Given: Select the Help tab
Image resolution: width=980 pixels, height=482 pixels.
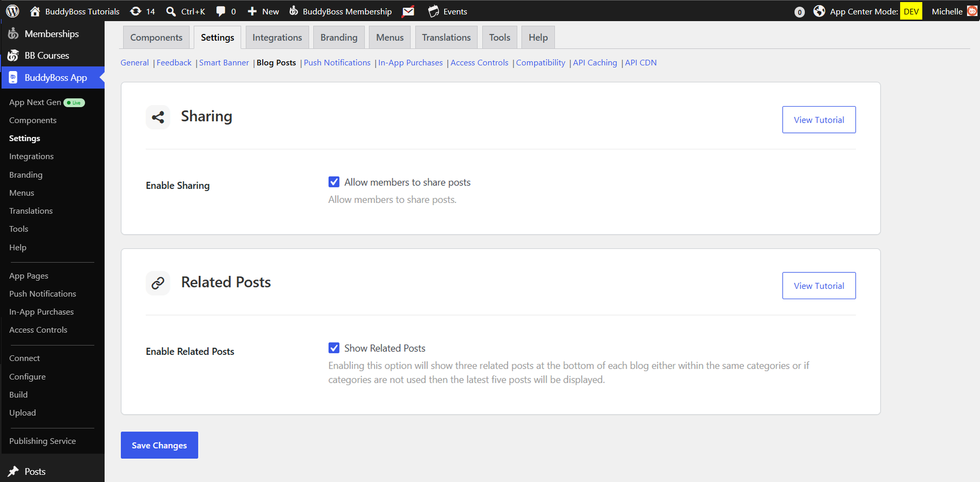Looking at the screenshot, I should click(x=538, y=37).
